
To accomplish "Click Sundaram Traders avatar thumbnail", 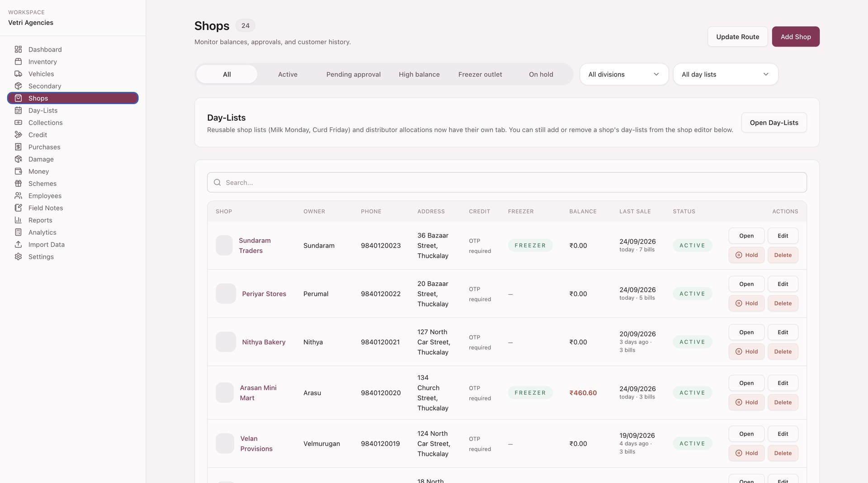I will (x=224, y=246).
